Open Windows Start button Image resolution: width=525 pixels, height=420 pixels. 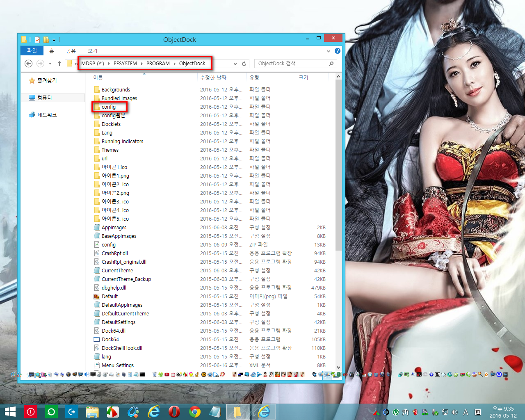pyautogui.click(x=10, y=411)
